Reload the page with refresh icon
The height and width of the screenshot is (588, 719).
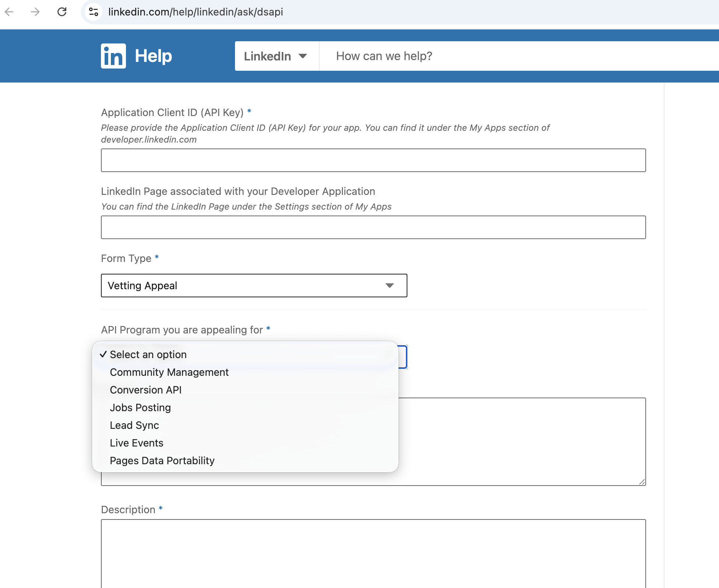tap(62, 12)
